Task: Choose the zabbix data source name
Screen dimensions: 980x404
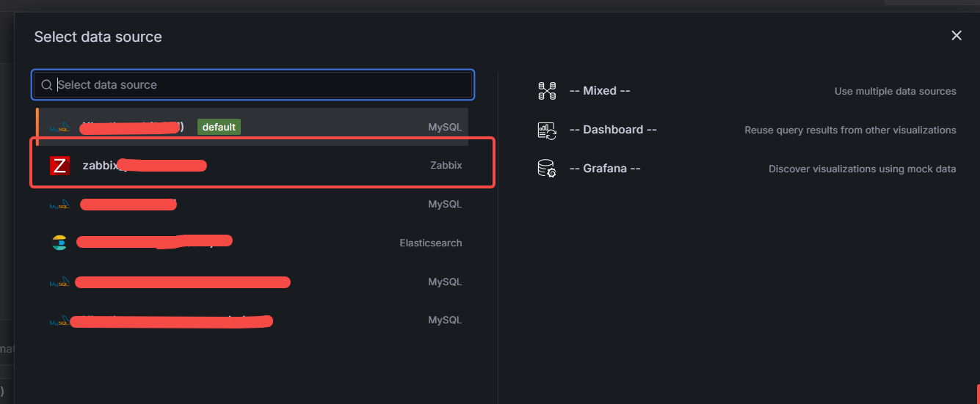Action: [x=144, y=166]
